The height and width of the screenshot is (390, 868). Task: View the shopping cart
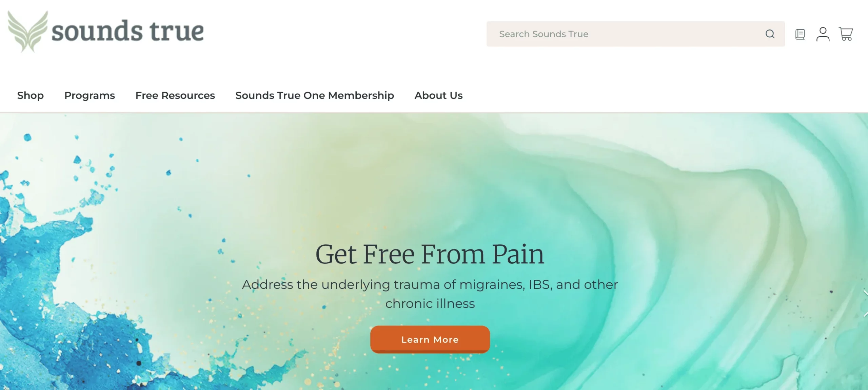click(x=846, y=34)
